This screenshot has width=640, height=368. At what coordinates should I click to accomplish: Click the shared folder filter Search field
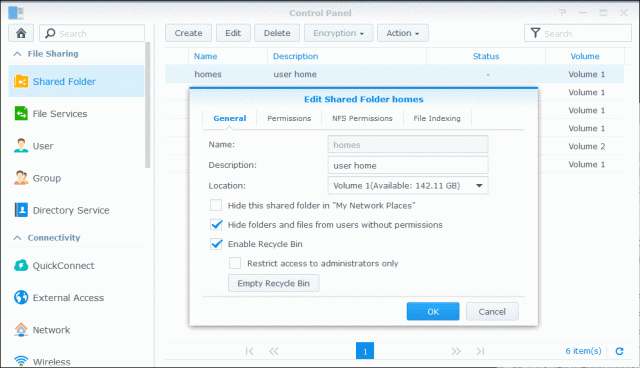tap(578, 33)
